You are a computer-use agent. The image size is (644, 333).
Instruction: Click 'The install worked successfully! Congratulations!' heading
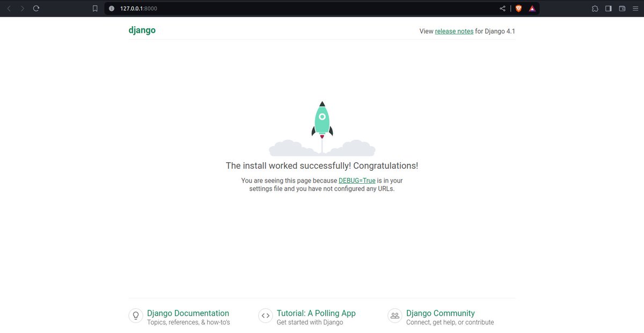coord(322,166)
